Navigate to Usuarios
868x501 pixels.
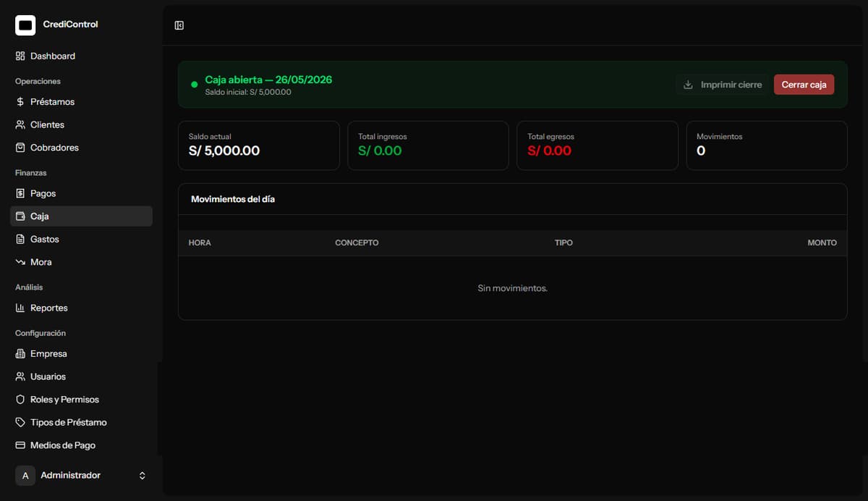click(x=81, y=376)
